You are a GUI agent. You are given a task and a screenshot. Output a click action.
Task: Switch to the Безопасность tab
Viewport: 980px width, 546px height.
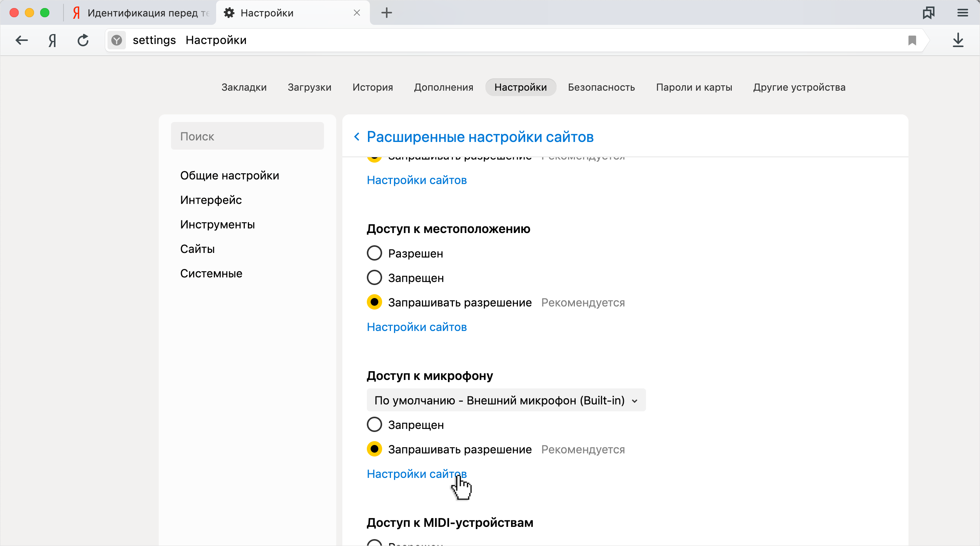[x=601, y=87]
